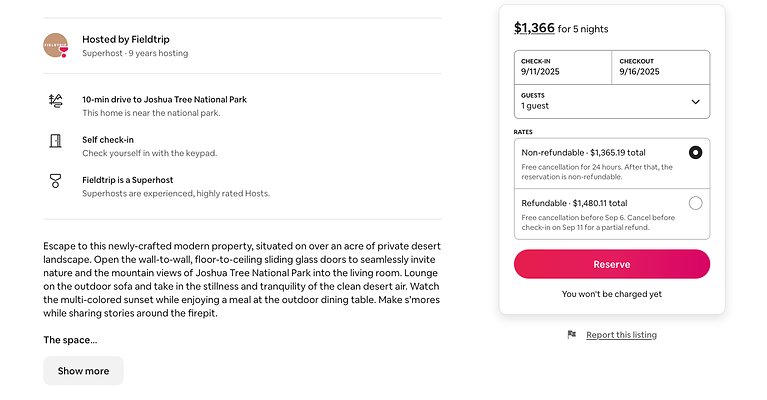Expand the guests dropdown chevron
767x400 pixels.
[x=695, y=102]
